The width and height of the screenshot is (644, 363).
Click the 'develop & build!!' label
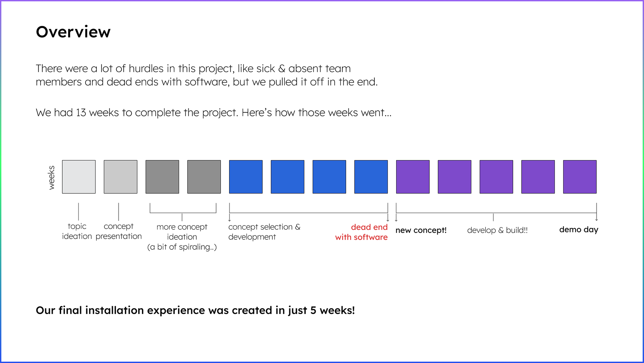(x=497, y=230)
